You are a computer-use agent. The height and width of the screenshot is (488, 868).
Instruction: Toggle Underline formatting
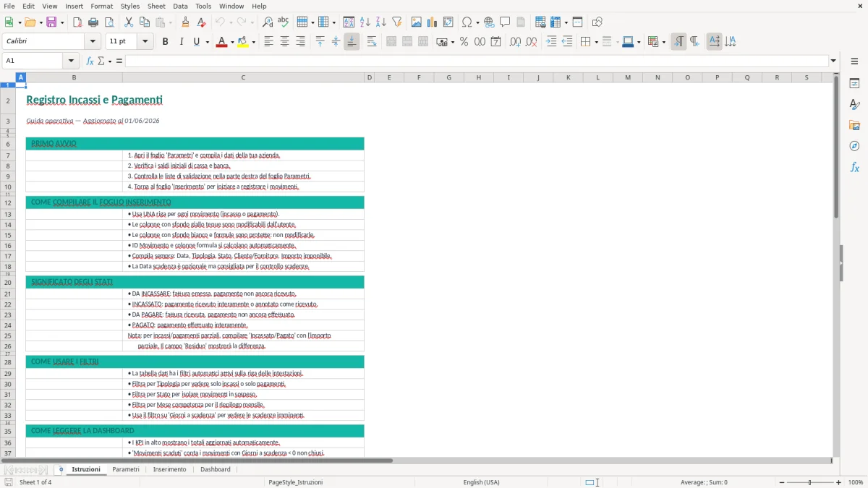click(x=196, y=42)
